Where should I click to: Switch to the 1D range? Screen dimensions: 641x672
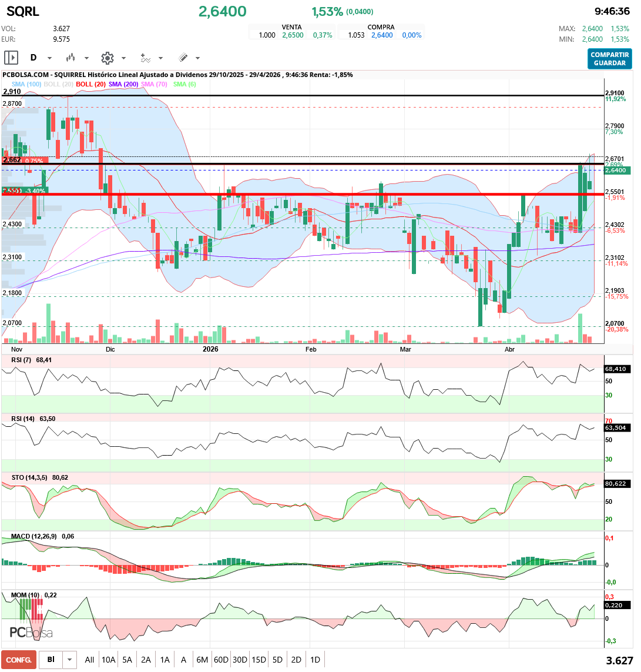point(315,660)
